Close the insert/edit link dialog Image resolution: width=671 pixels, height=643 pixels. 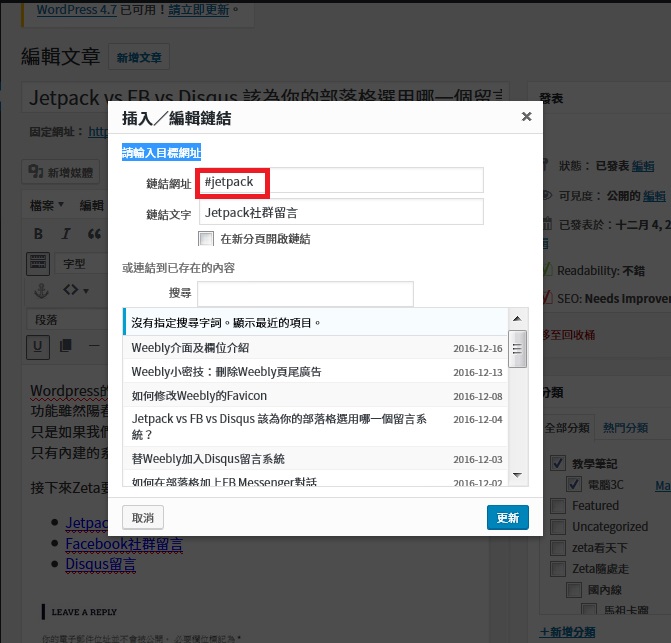pyautogui.click(x=526, y=116)
